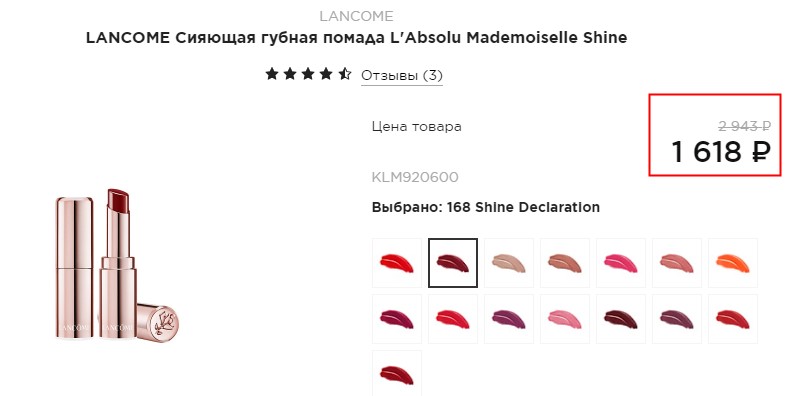Choose the beige nude shade swatch

point(508,263)
